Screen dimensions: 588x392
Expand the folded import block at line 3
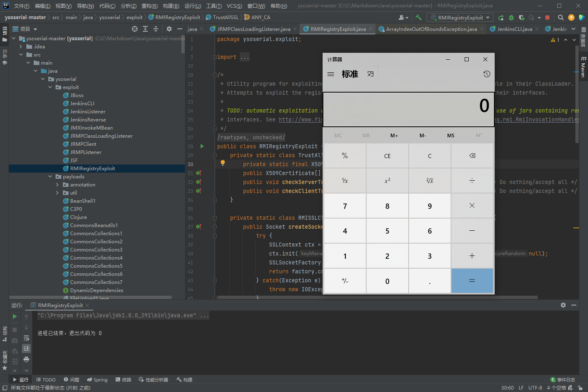pyautogui.click(x=215, y=57)
